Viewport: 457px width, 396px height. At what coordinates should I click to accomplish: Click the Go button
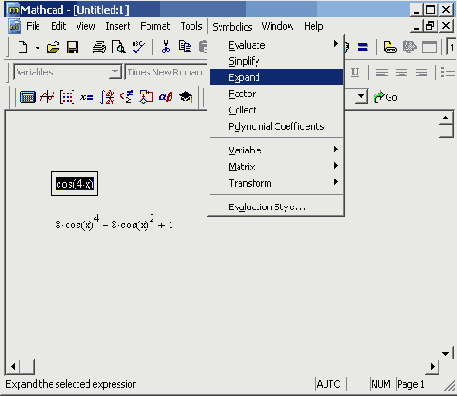[x=386, y=97]
